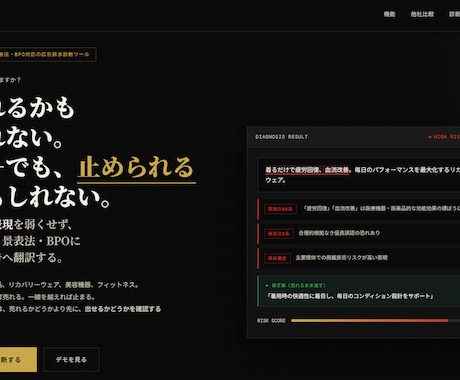
Task: Open the 機能 navigation link
Action: (389, 14)
